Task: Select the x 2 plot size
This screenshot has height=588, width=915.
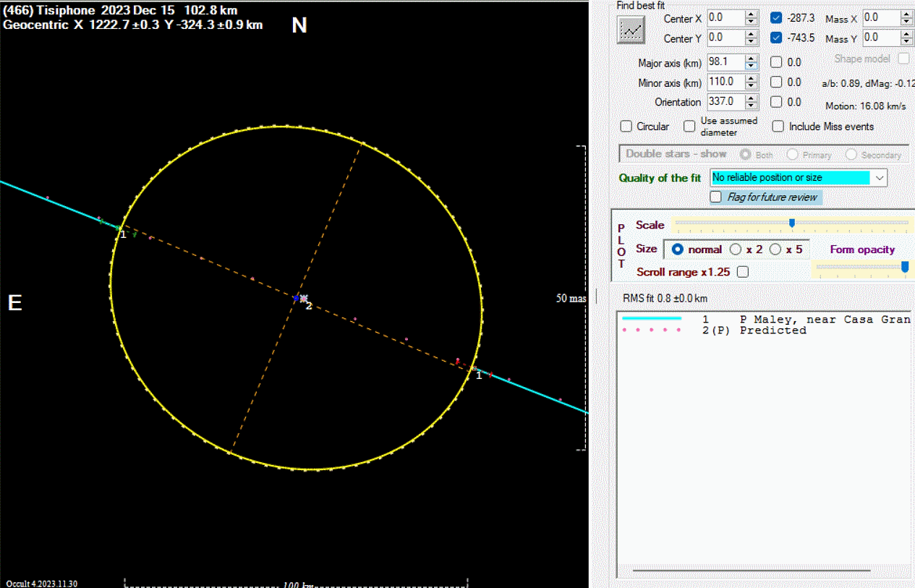Action: click(x=736, y=250)
